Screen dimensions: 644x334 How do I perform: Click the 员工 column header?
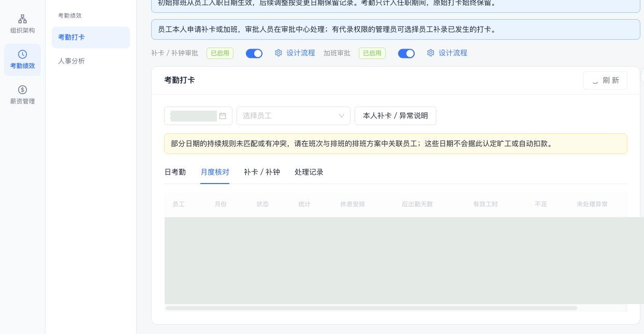(179, 204)
